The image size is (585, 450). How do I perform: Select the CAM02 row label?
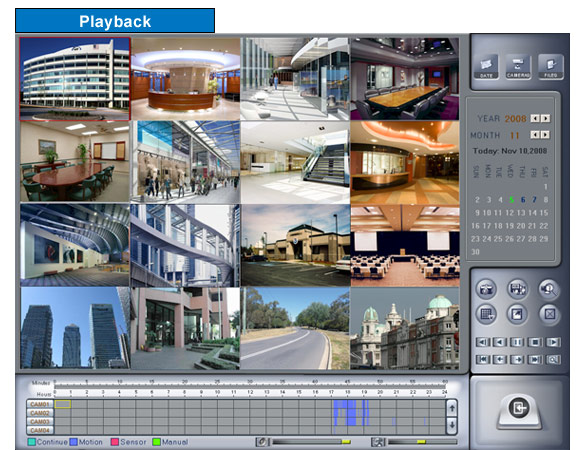(x=40, y=413)
